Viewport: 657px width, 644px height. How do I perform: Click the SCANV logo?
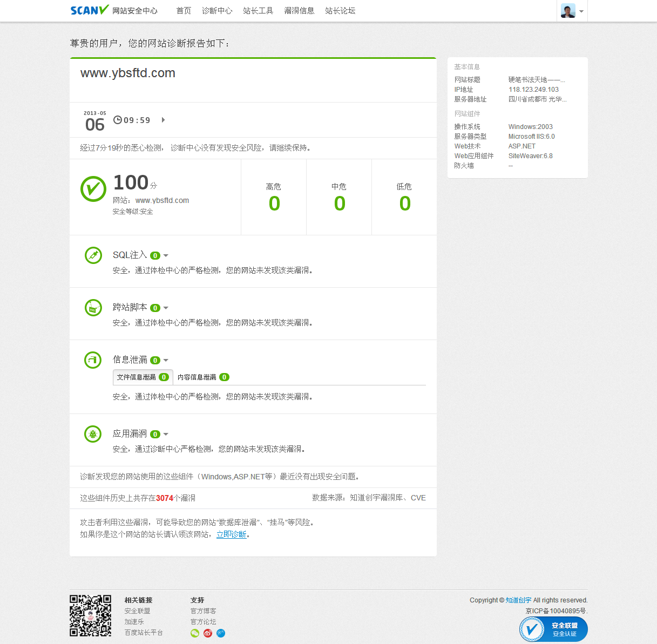click(90, 10)
